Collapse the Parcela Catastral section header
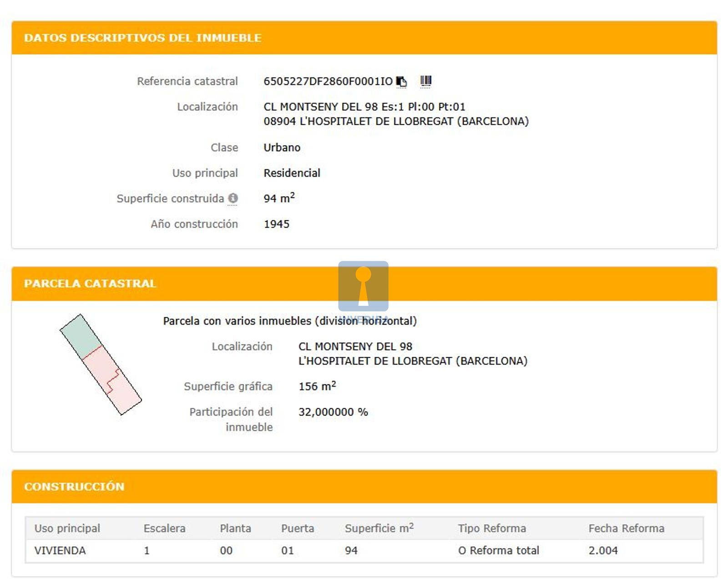728x584 pixels. tap(90, 284)
